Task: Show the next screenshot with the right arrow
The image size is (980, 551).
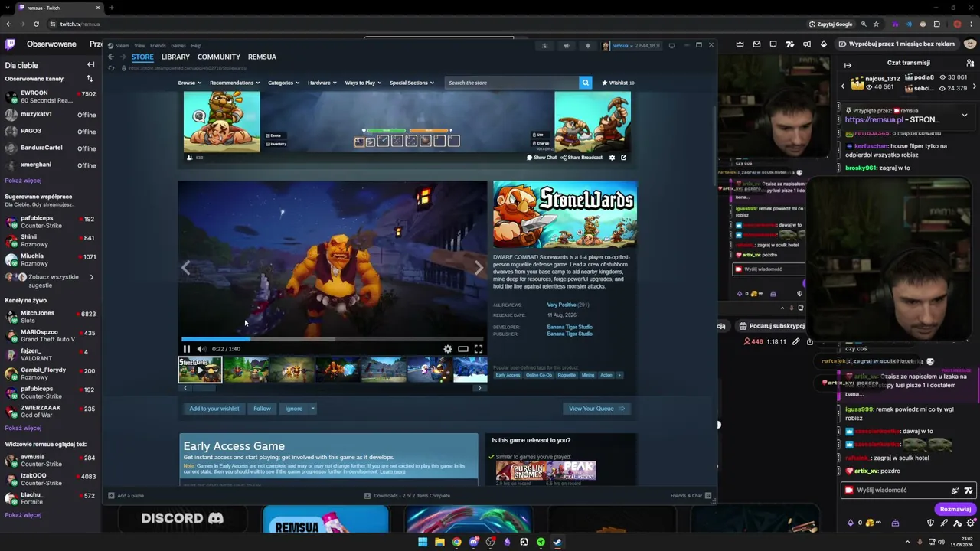Action: 479,268
